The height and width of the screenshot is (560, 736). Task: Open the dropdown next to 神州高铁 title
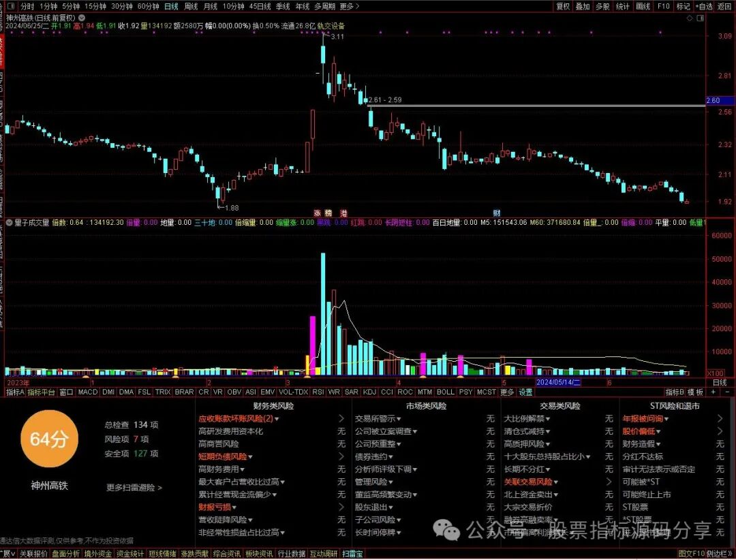click(81, 18)
